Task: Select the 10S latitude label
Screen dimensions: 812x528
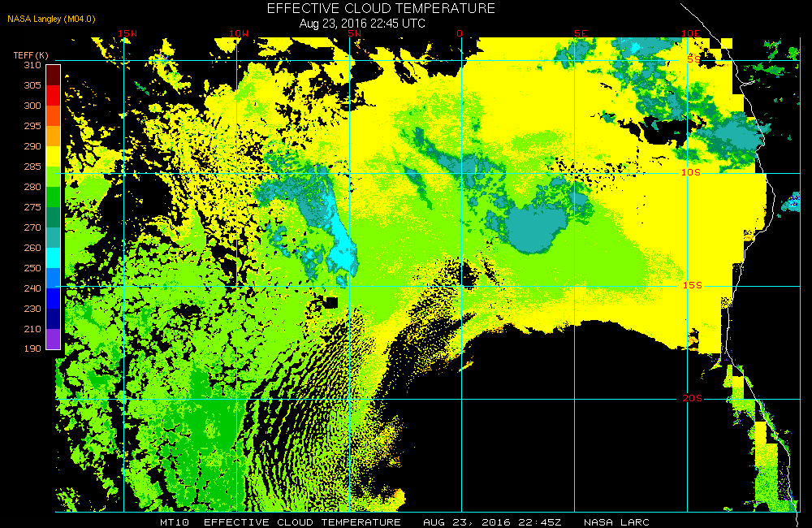Action: pyautogui.click(x=691, y=172)
